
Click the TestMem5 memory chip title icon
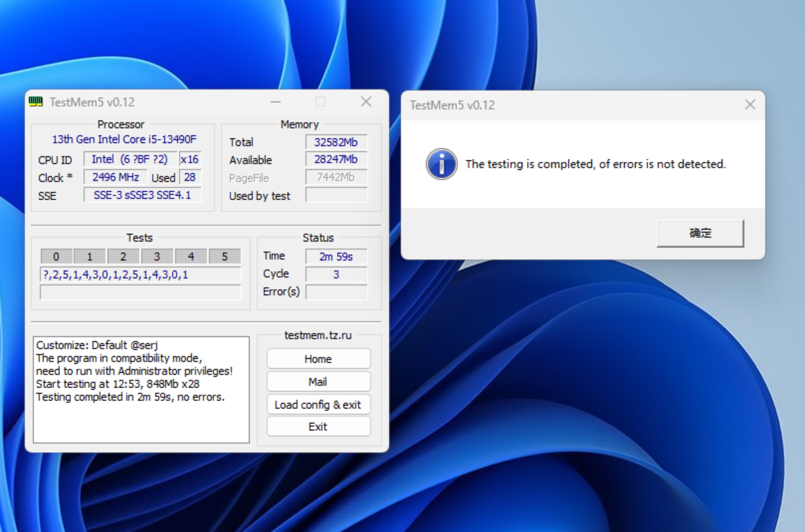coord(36,102)
